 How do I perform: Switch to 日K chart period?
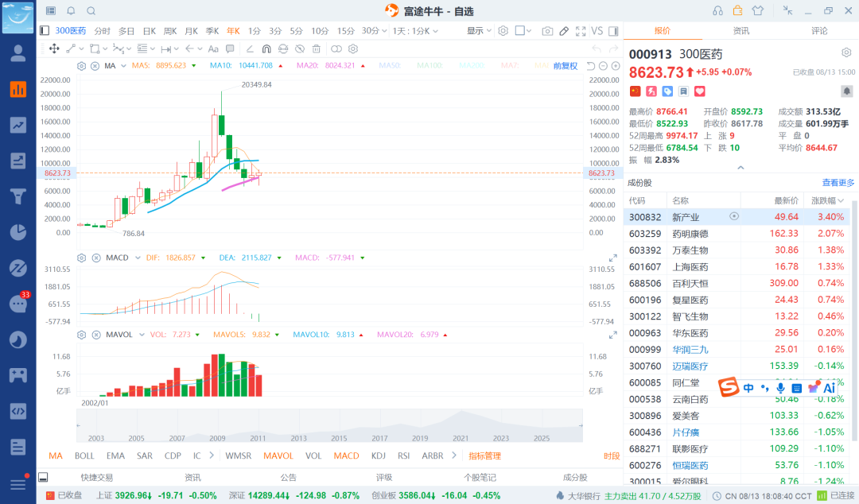pyautogui.click(x=149, y=31)
